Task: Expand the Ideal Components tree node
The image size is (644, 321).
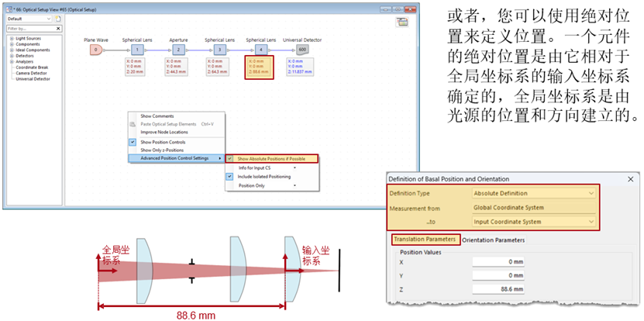Action: [x=12, y=50]
